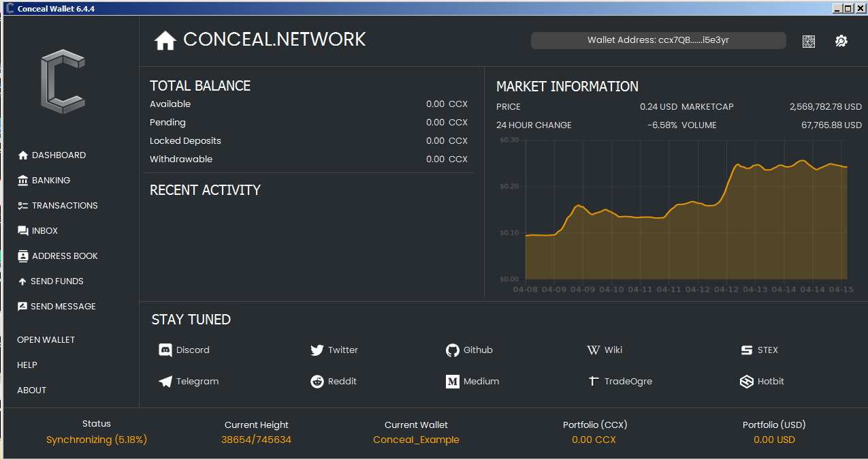868x460 pixels.
Task: Open the Transactions page
Action: point(64,206)
